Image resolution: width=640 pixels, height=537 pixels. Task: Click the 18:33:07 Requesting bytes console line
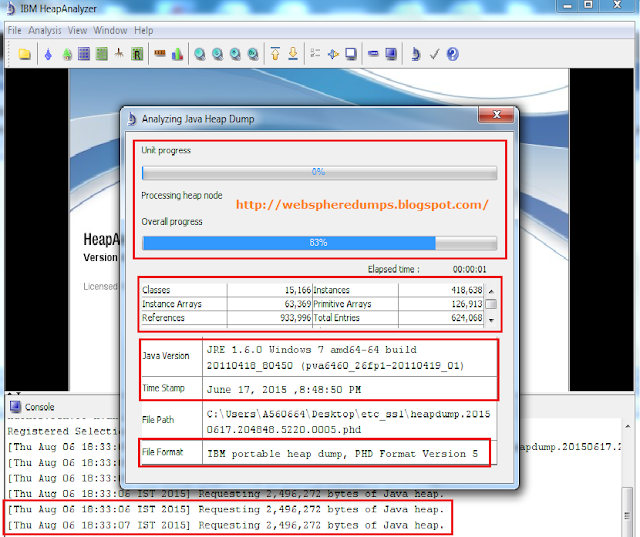(x=226, y=525)
